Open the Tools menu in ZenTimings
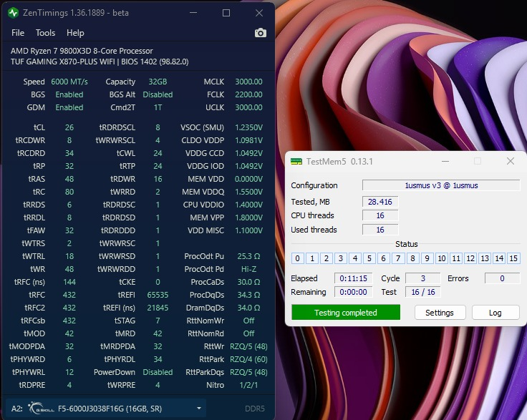527x420 pixels. [x=45, y=33]
